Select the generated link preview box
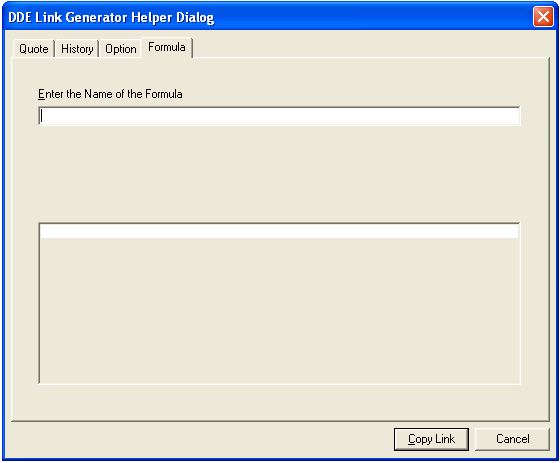Image resolution: width=560 pixels, height=463 pixels. tap(279, 303)
